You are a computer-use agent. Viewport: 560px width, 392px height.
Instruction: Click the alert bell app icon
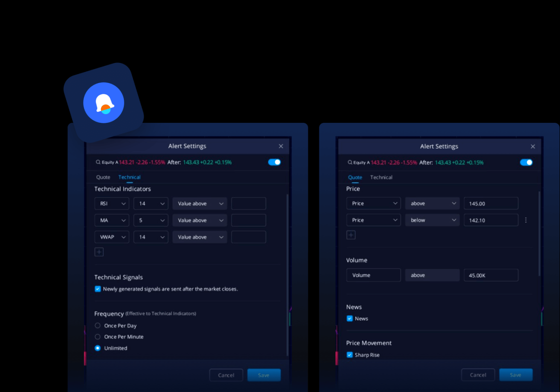(x=104, y=103)
